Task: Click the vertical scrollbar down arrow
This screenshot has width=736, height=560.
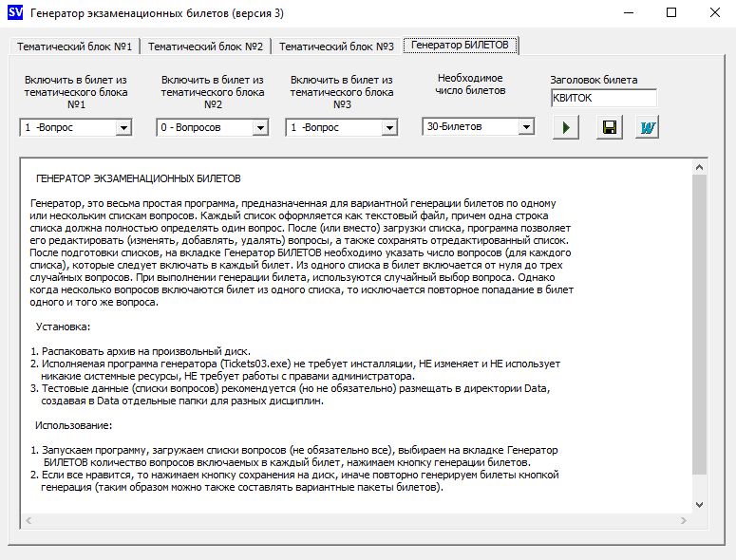Action: (700, 504)
